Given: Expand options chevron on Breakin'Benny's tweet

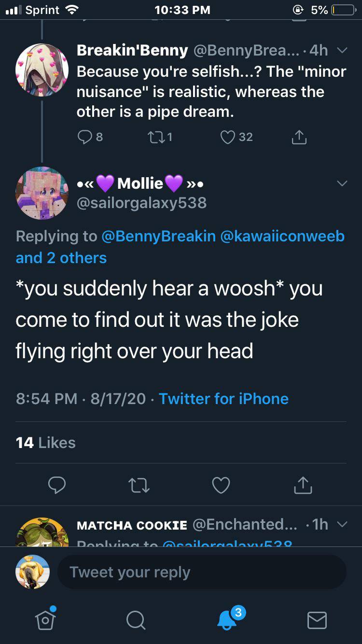Looking at the screenshot, I should (341, 50).
